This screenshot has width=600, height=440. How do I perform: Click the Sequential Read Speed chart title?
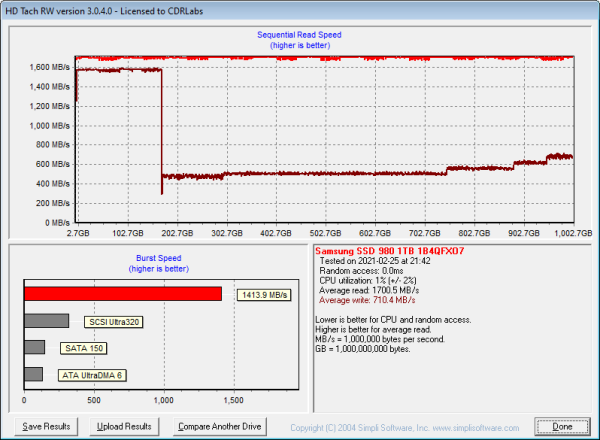coord(300,35)
